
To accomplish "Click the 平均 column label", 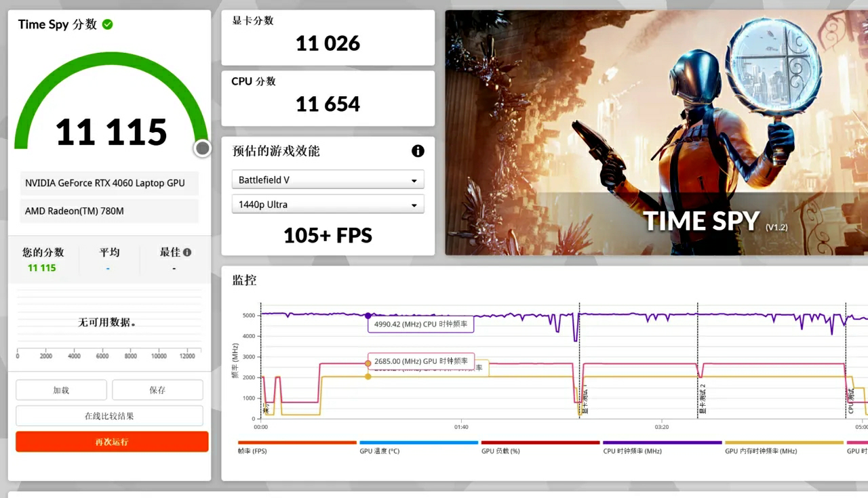I will pos(109,252).
